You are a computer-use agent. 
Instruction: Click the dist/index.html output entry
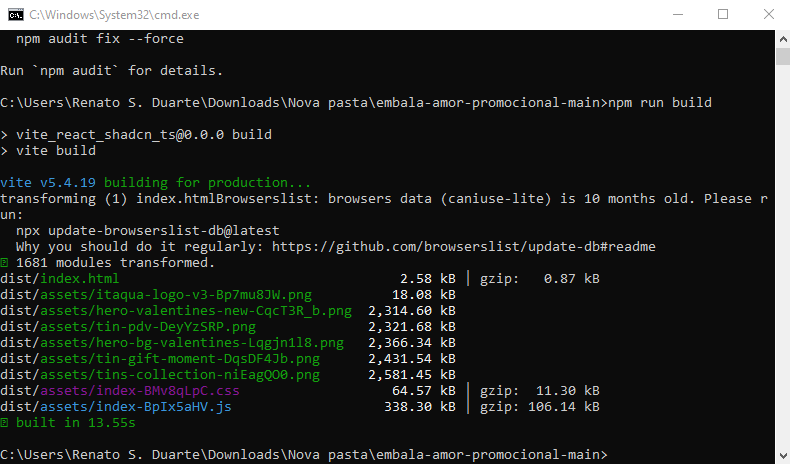point(60,279)
